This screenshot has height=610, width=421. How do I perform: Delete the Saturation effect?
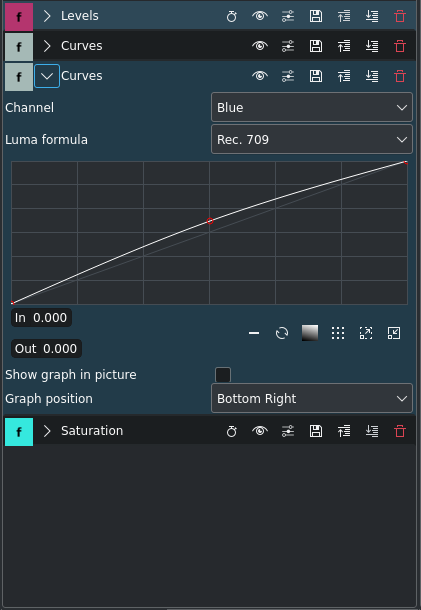point(400,431)
